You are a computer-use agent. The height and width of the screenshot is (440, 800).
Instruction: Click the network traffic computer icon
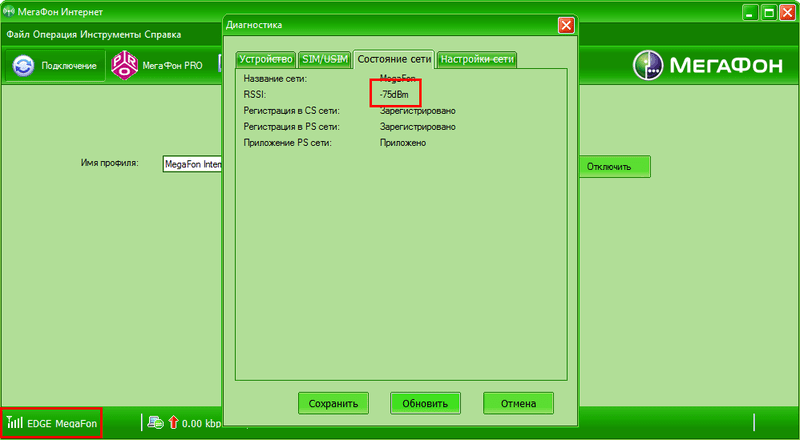(156, 422)
